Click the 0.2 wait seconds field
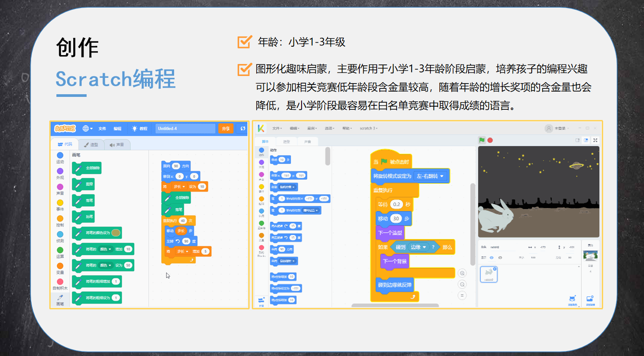 396,205
